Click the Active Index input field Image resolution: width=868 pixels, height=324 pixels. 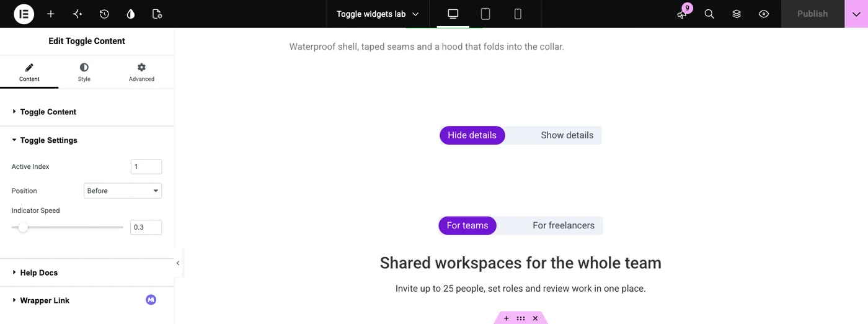click(x=146, y=166)
